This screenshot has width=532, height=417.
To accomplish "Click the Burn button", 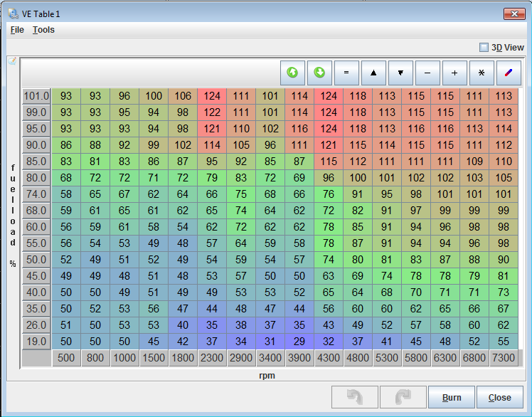I will pos(452,398).
